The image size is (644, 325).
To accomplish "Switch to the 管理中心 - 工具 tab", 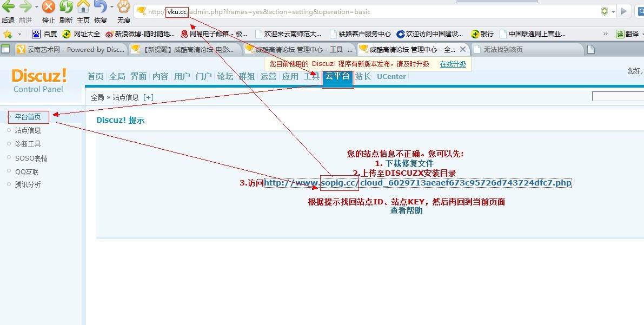I will [298, 49].
